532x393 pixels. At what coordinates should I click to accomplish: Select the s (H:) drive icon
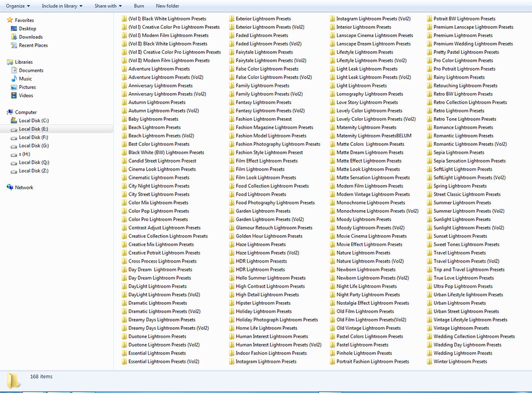pos(14,155)
